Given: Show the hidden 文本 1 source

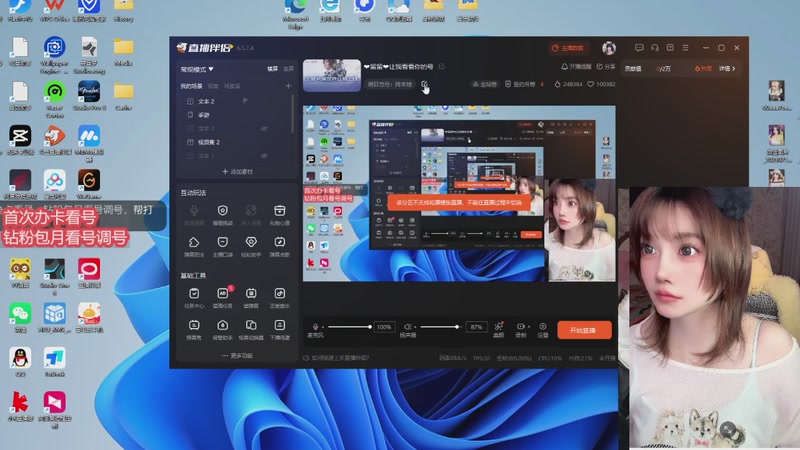Looking at the screenshot, I should pos(264,156).
